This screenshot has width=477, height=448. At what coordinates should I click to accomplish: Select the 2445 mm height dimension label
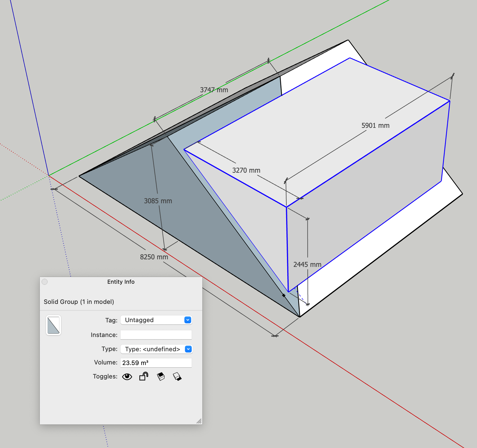307,265
